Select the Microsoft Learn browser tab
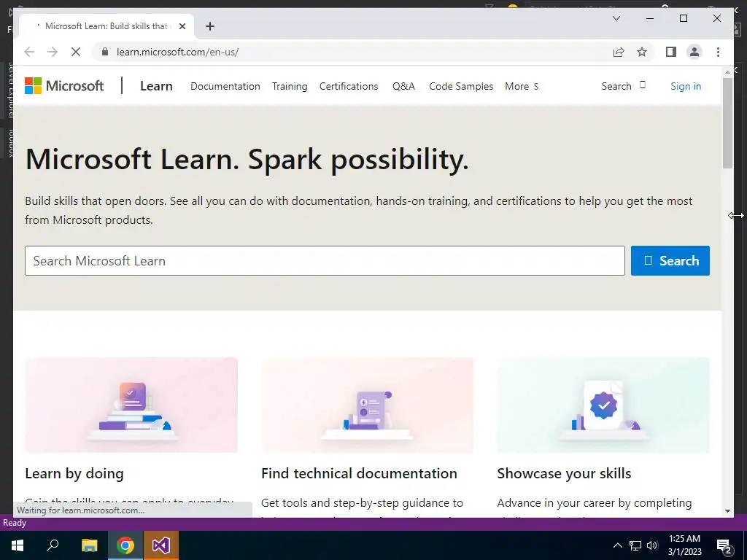 (x=107, y=26)
